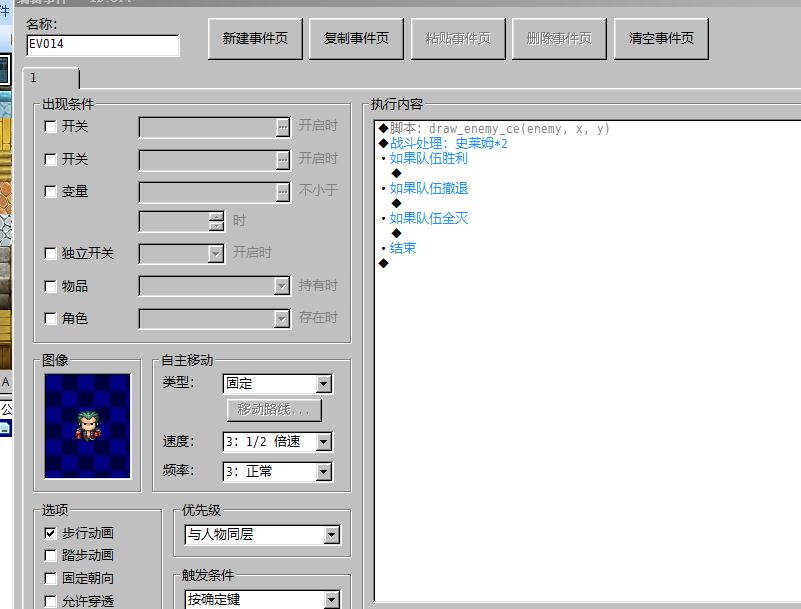Click the 复制事件页 button

pos(356,39)
